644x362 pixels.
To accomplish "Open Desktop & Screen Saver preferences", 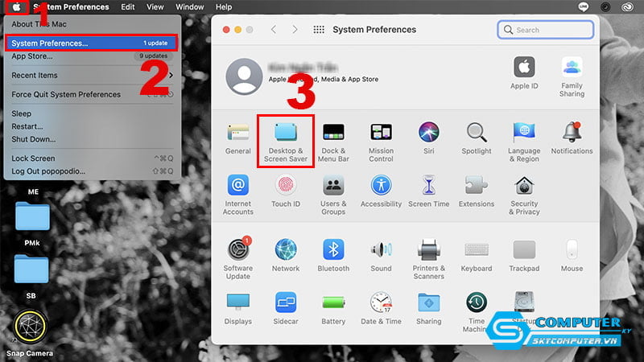I will click(286, 142).
